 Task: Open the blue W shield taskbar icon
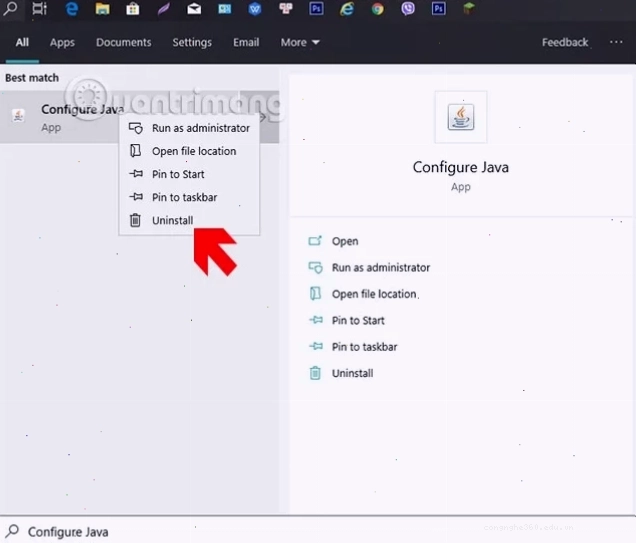click(255, 9)
